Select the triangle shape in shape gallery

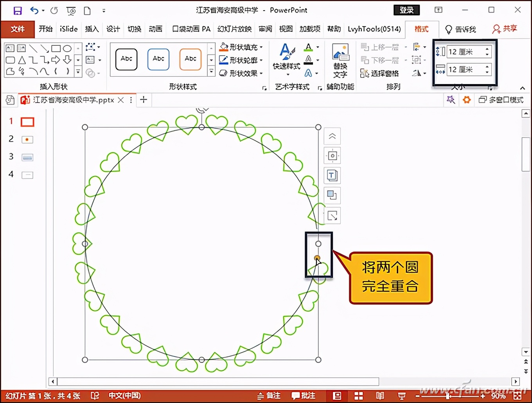tap(22, 60)
